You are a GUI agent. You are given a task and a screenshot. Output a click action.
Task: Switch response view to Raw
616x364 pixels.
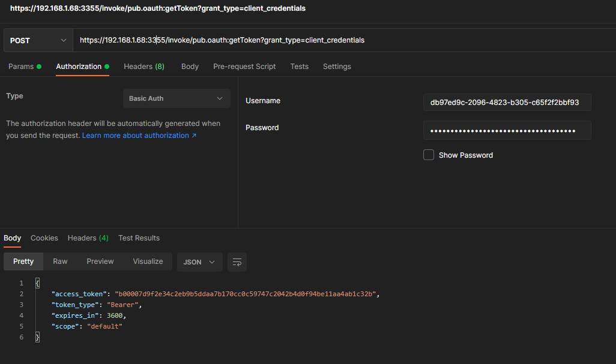[60, 261]
